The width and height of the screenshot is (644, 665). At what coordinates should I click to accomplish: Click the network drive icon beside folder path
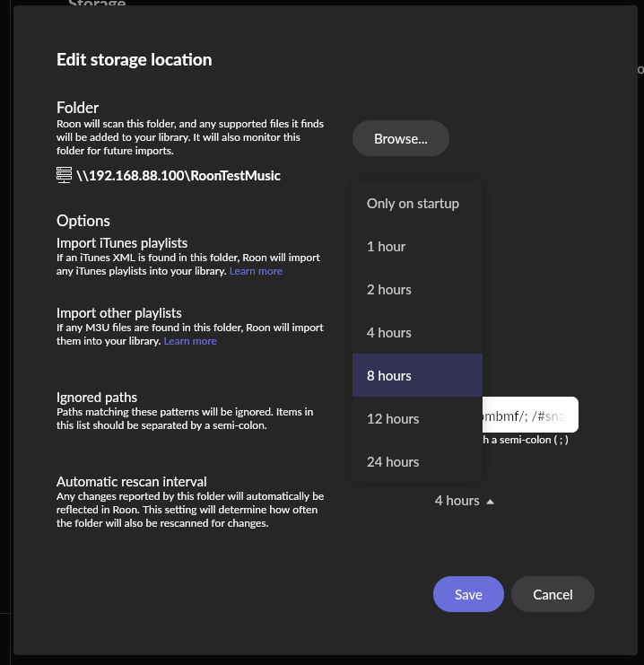[x=64, y=175]
